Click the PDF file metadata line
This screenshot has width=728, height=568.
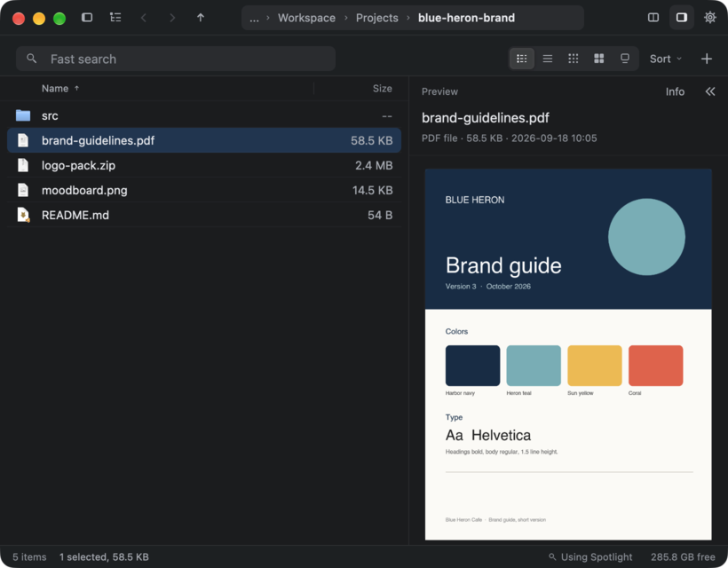(510, 138)
